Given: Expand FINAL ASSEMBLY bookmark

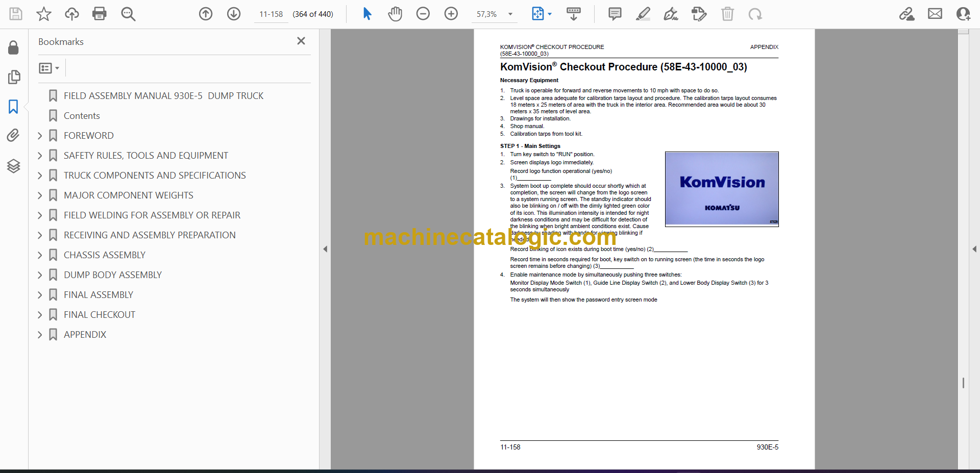Looking at the screenshot, I should pos(40,295).
